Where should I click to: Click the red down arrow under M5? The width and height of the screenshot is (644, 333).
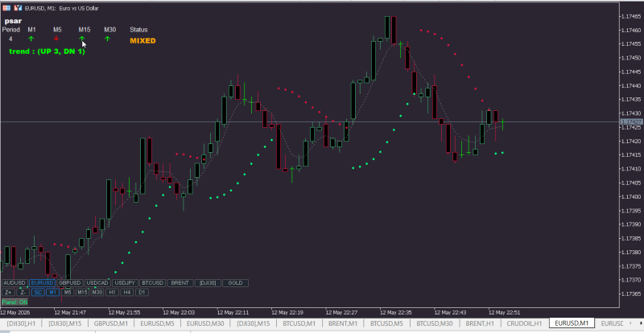(56, 39)
